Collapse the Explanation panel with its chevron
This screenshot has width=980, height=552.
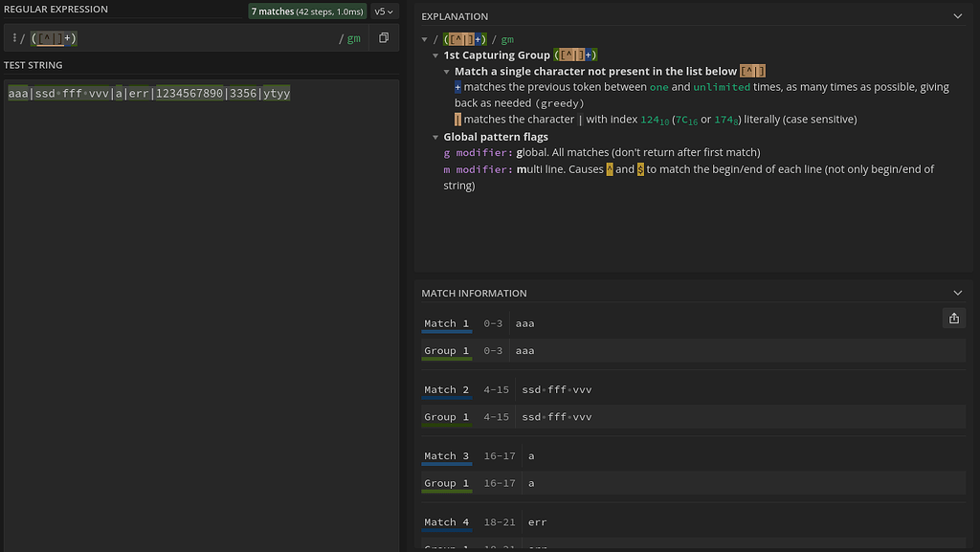(x=958, y=16)
